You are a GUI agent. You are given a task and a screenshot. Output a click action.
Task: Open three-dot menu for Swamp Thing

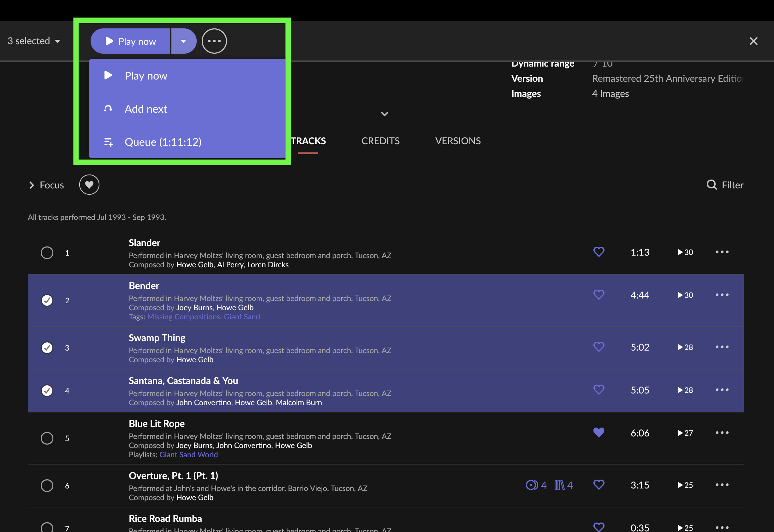(722, 347)
